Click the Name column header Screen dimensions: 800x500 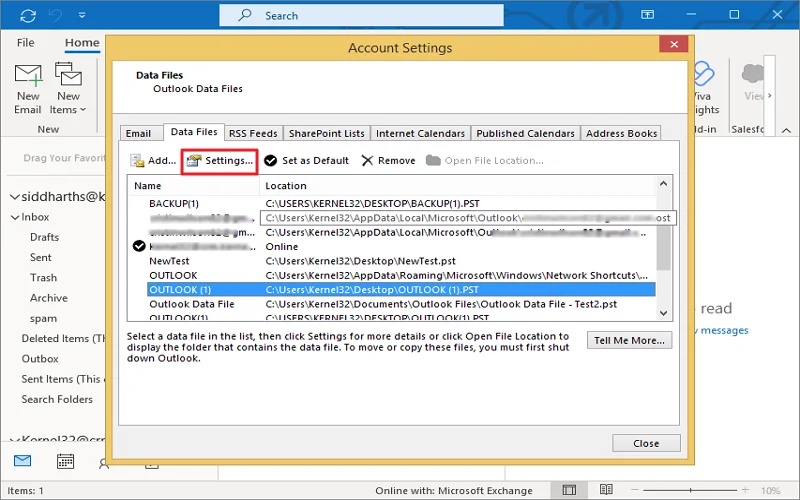click(x=194, y=186)
